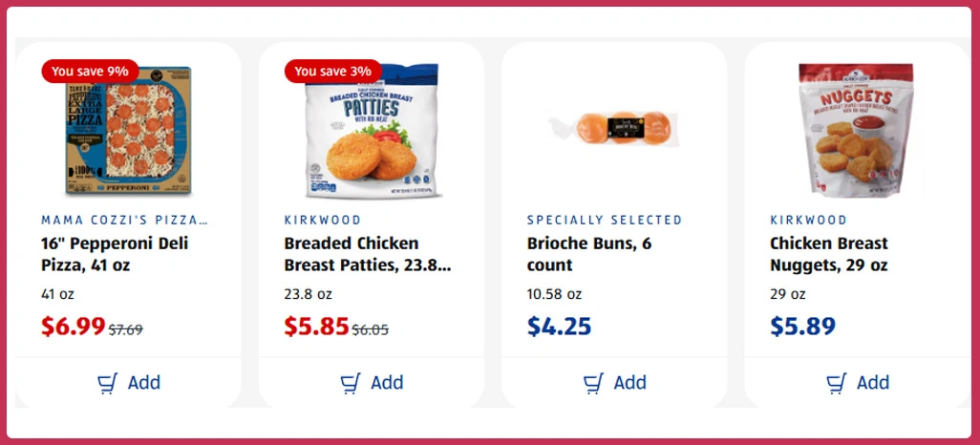Screen dimensions: 980x445
Task: Click the cart icon under Brioche Buns
Action: pyautogui.click(x=593, y=383)
